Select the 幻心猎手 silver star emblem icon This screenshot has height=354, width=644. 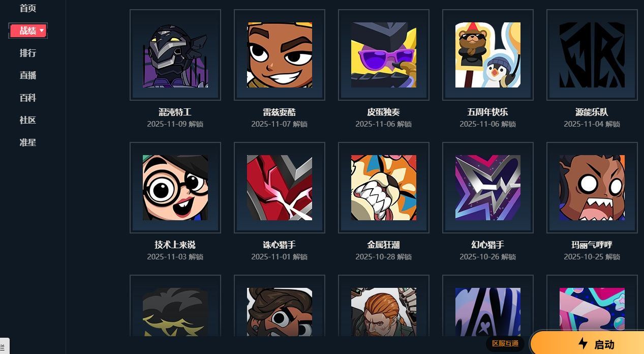(488, 188)
